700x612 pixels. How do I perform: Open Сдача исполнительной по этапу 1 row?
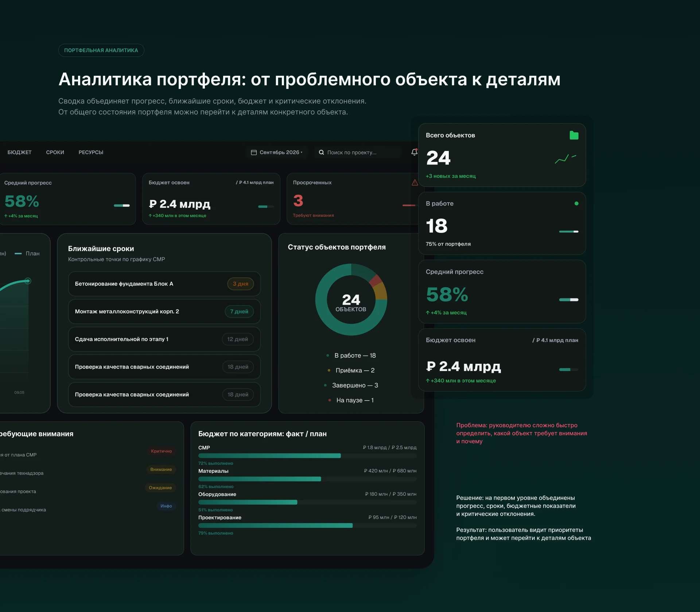coord(164,339)
